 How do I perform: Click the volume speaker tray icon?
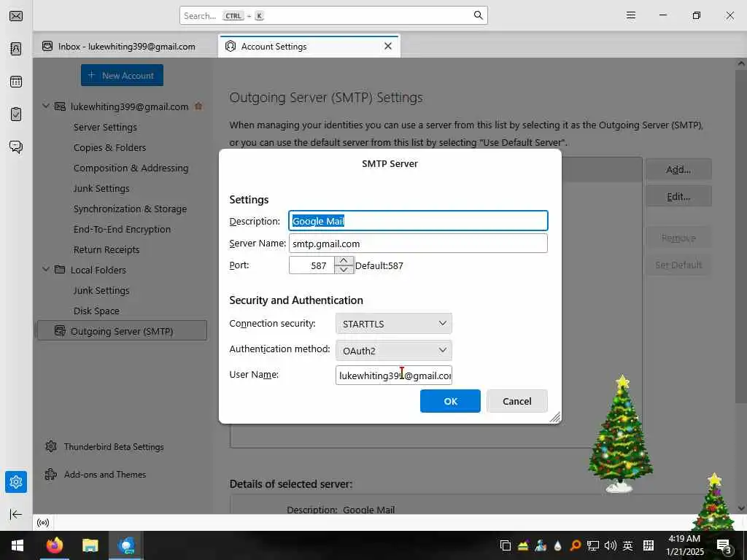(611, 545)
